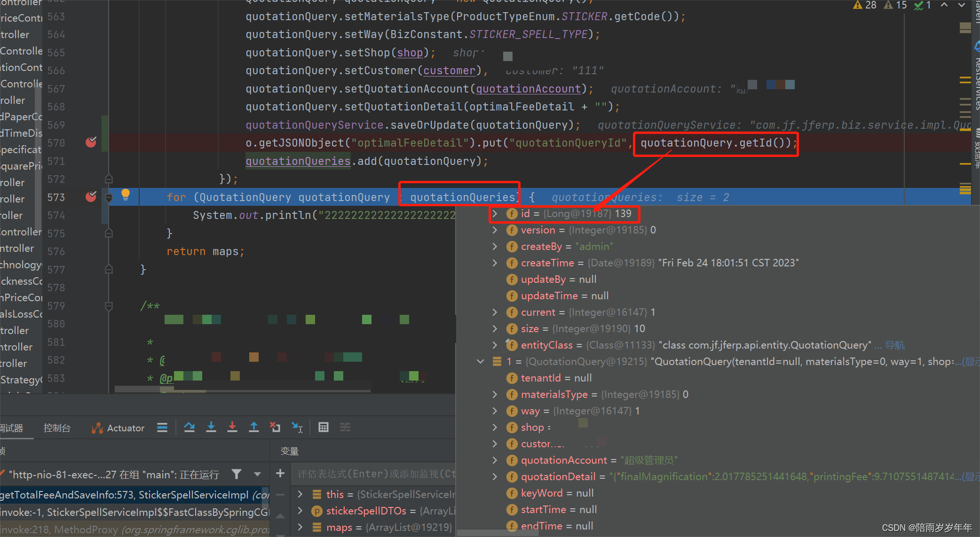Switch to the 调试器 debugger tab
Screen dimensions: 980x537
click(12, 428)
